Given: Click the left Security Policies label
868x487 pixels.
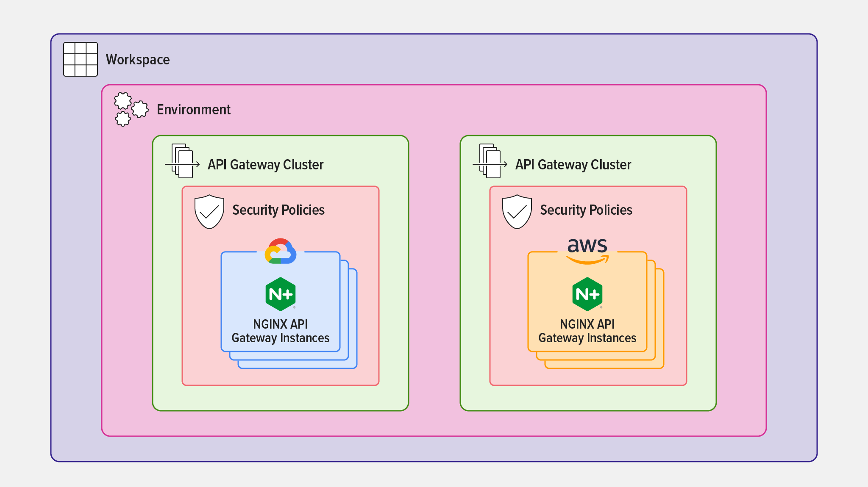Looking at the screenshot, I should point(278,210).
